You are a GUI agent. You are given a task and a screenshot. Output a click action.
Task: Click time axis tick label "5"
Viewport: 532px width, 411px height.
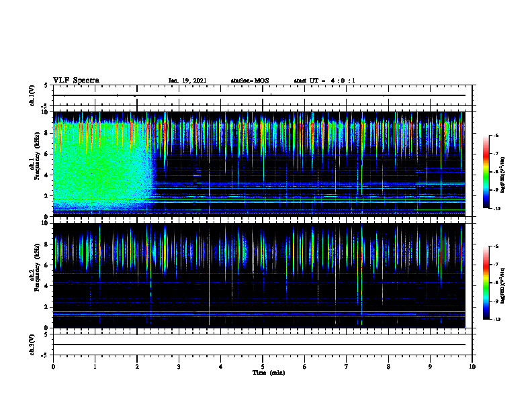[x=263, y=367]
